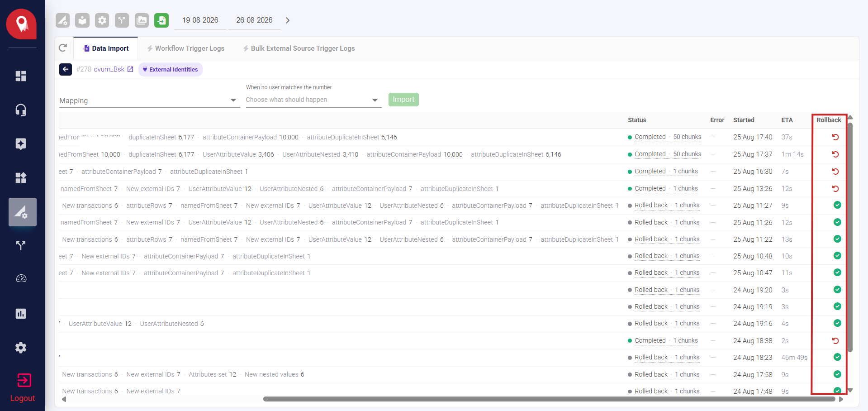Open the widgets icon in sidebar
Screen dimensions: 868x411
pyautogui.click(x=21, y=177)
